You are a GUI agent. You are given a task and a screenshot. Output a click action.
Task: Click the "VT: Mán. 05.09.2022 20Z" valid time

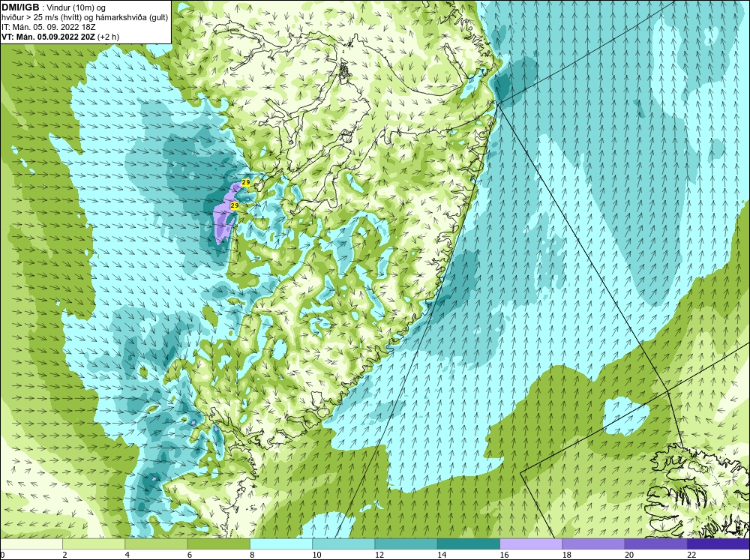(x=48, y=37)
